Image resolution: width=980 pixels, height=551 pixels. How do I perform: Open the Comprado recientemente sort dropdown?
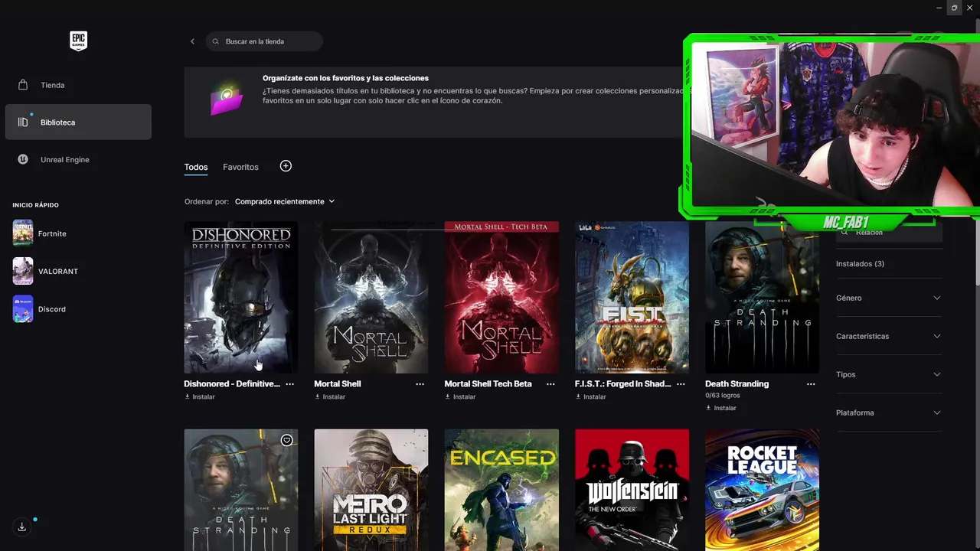tap(285, 201)
